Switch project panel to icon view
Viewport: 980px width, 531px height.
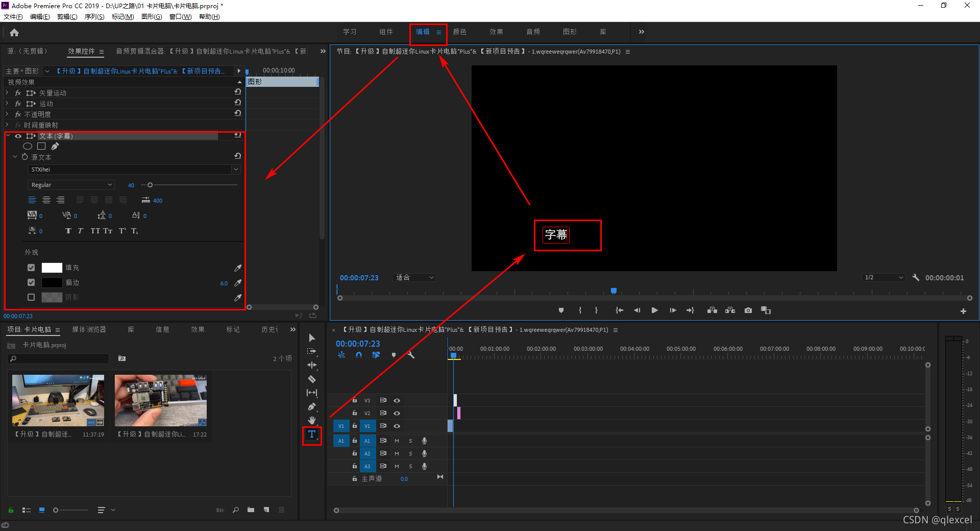click(x=42, y=510)
